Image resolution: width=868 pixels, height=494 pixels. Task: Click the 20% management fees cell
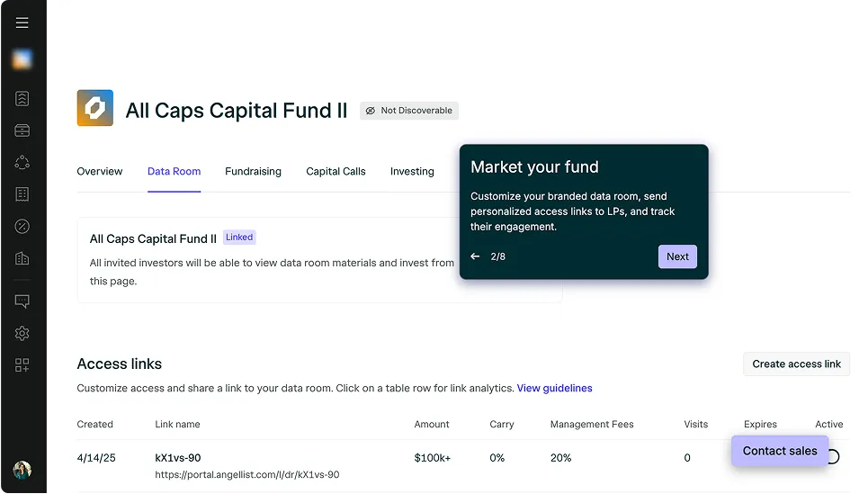coord(560,458)
